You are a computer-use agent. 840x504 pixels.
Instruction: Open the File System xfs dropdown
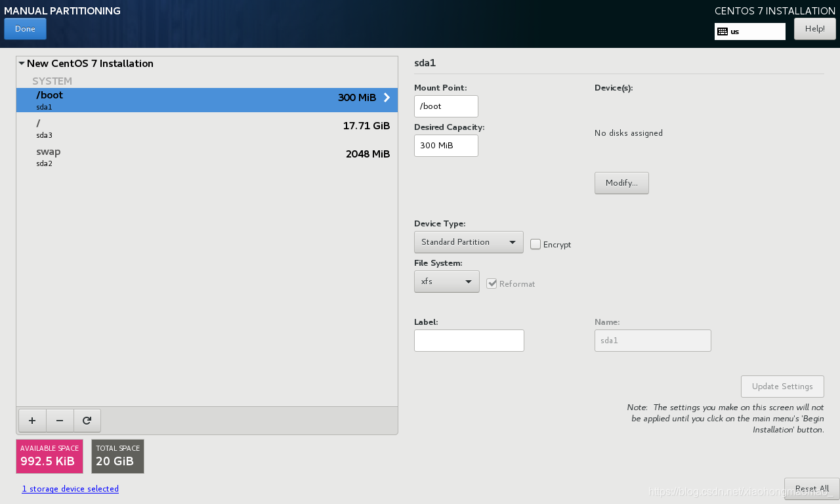[x=446, y=282]
